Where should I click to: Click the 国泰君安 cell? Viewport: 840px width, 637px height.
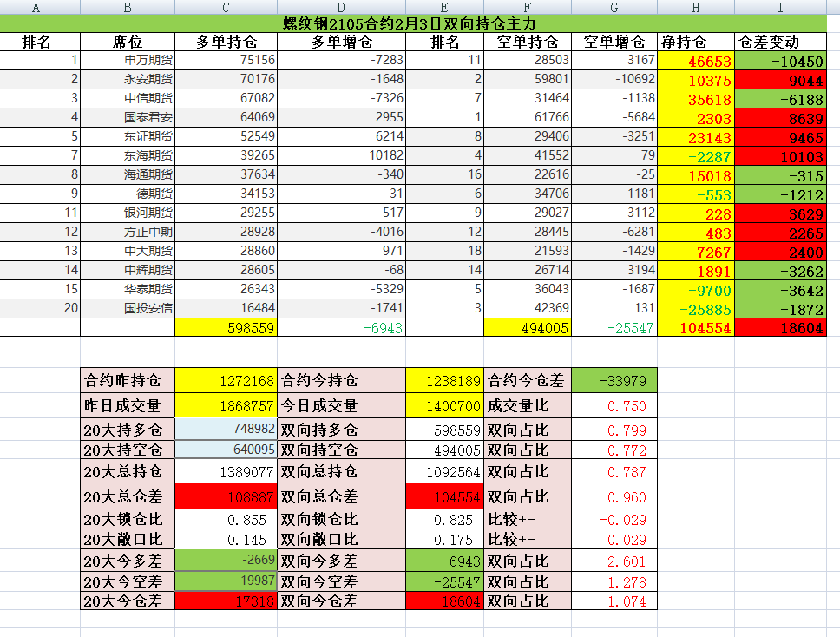click(x=128, y=117)
